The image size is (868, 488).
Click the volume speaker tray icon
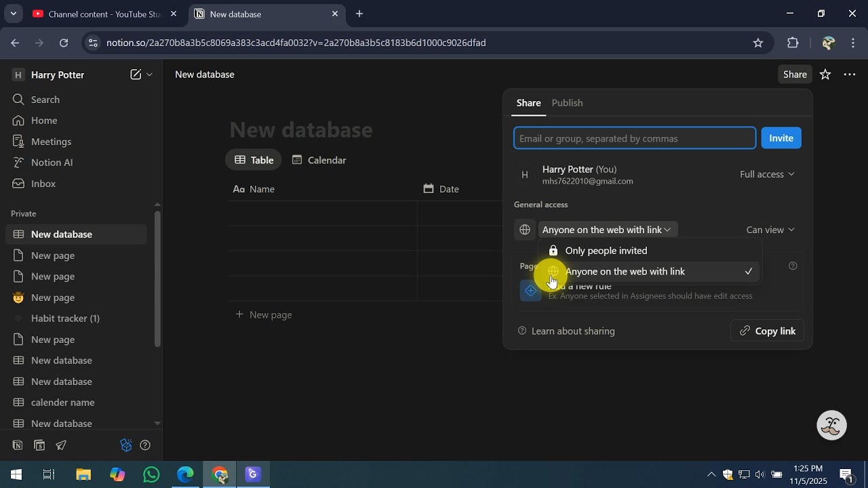tap(759, 474)
